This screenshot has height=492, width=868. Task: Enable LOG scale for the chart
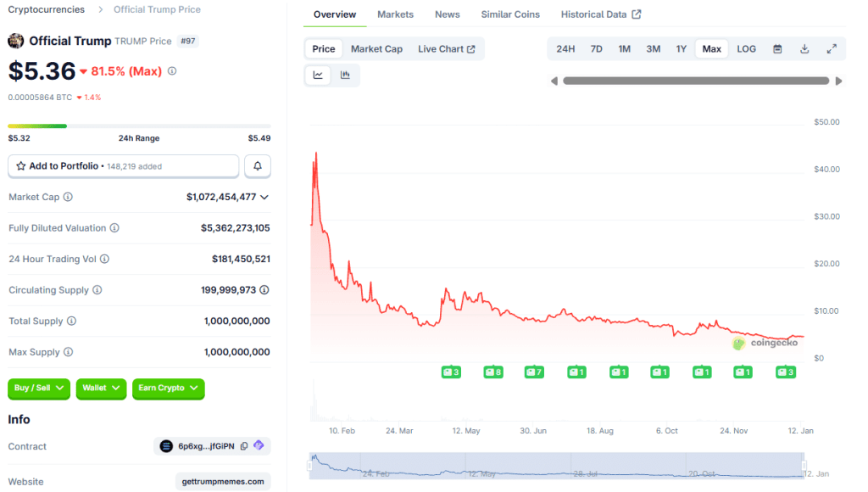click(x=746, y=48)
